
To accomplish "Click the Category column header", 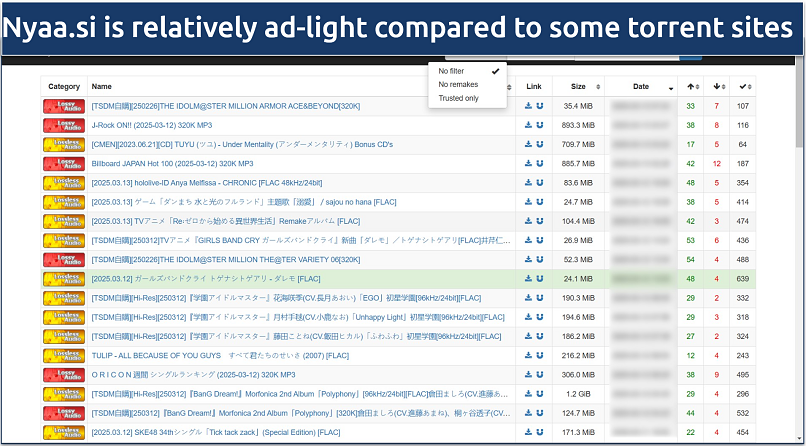I will pos(64,87).
